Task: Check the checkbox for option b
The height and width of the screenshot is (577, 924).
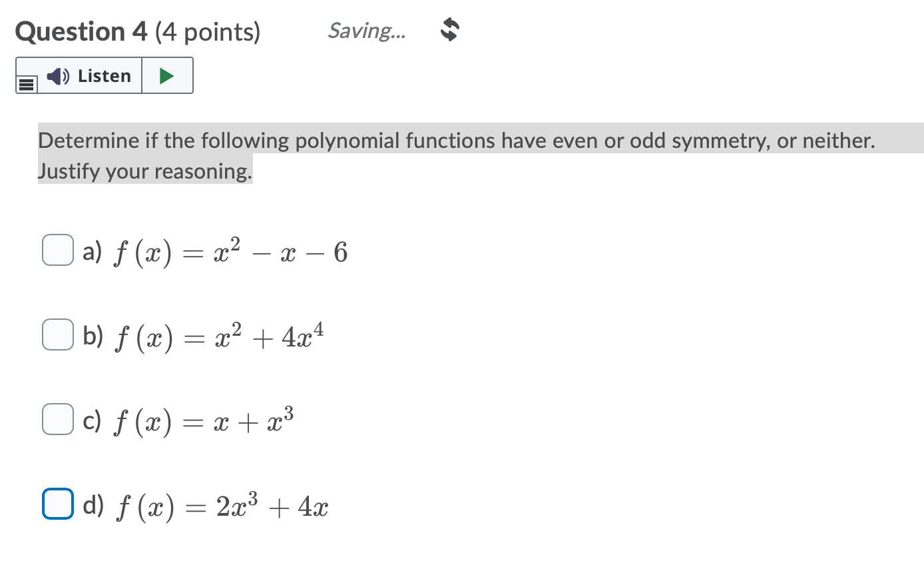Action: (57, 335)
